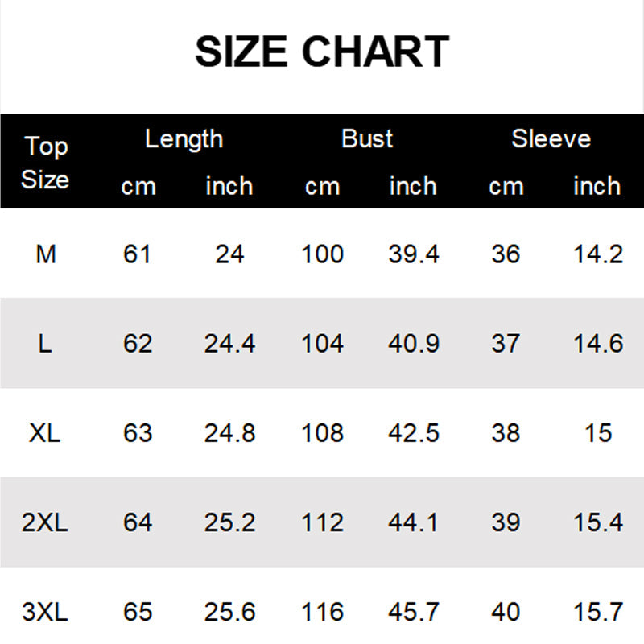Select the inch subheader under Sleeve

(597, 187)
